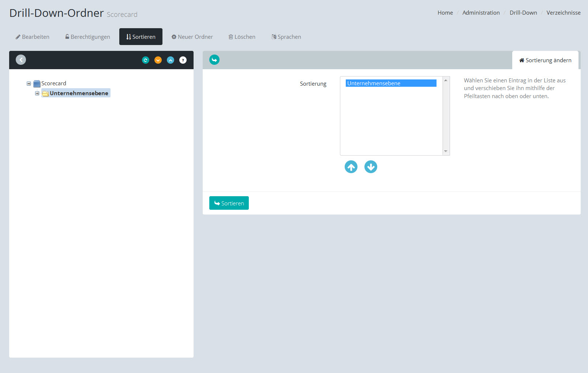The height and width of the screenshot is (373, 588).
Task: Refresh the tree with the teal reload icon
Action: [146, 60]
